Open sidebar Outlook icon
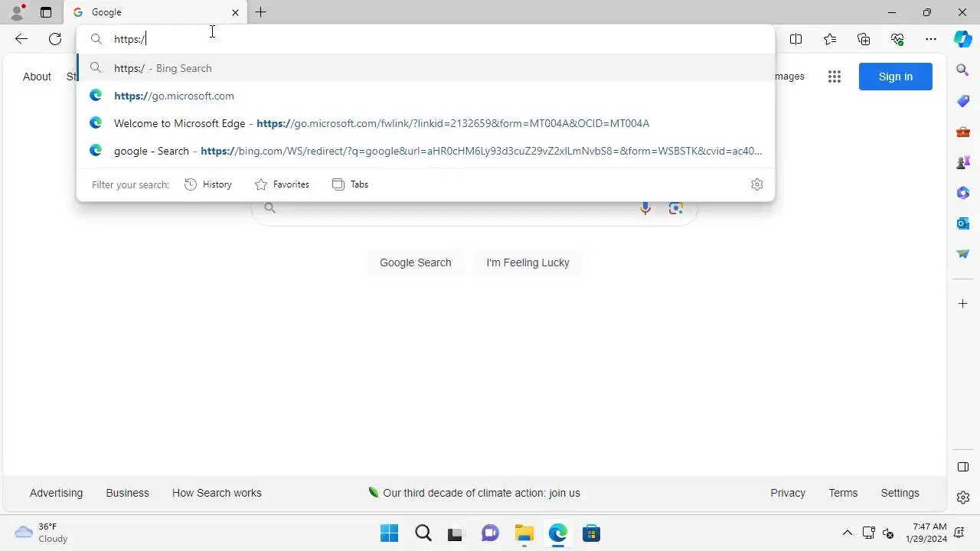 [963, 223]
